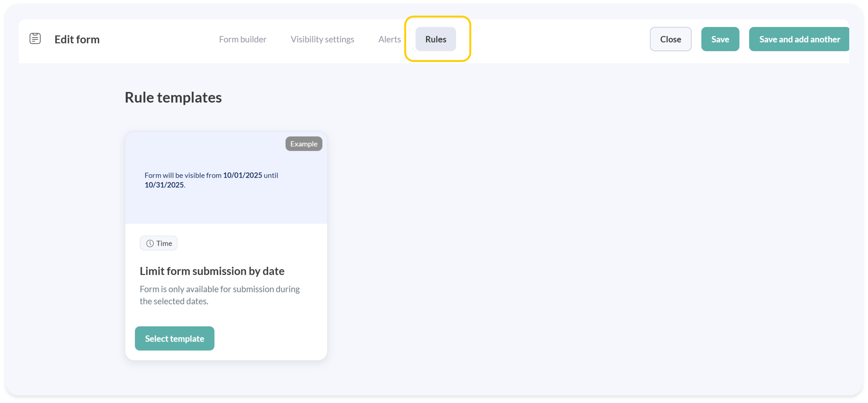
Task: Click Save and add another
Action: point(799,39)
